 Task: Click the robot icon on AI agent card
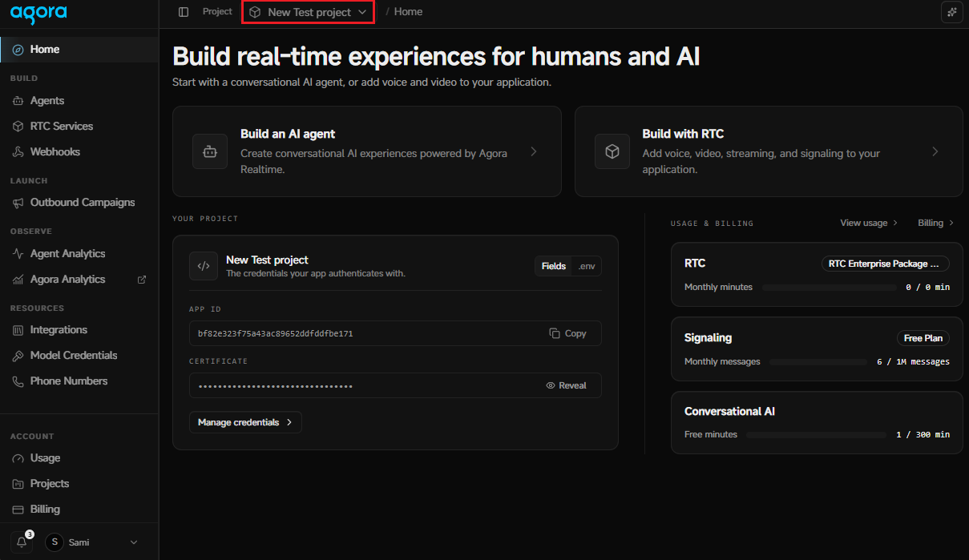point(210,151)
